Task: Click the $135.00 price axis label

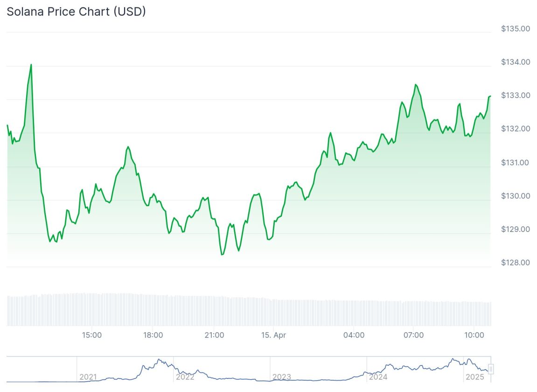Action: [x=516, y=29]
